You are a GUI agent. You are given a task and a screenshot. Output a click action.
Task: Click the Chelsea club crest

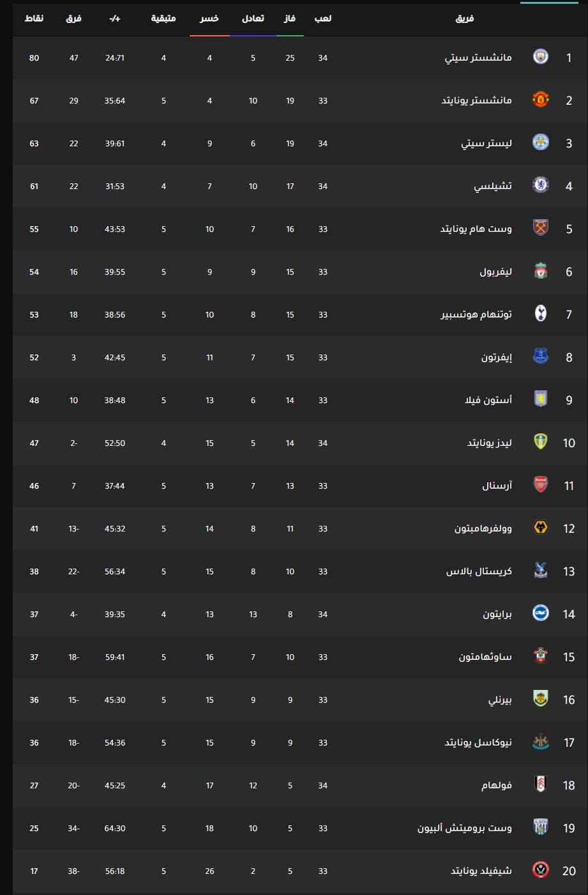(541, 186)
